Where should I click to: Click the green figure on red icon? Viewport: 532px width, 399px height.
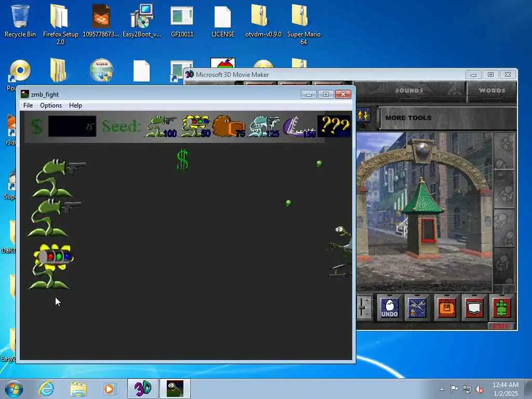tap(501, 308)
